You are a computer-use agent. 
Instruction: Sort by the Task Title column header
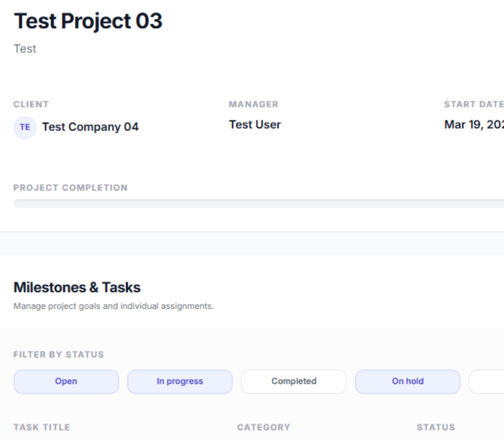tap(42, 427)
